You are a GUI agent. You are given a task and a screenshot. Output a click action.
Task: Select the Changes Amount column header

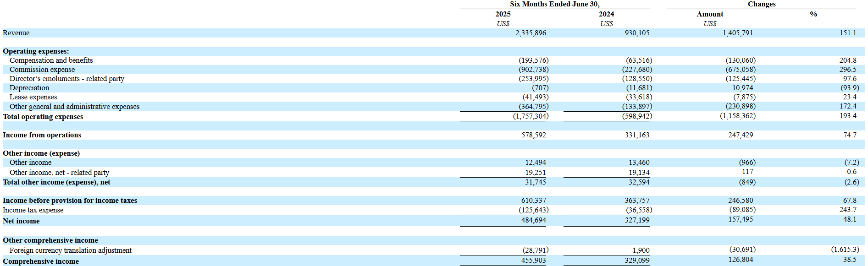click(x=710, y=14)
